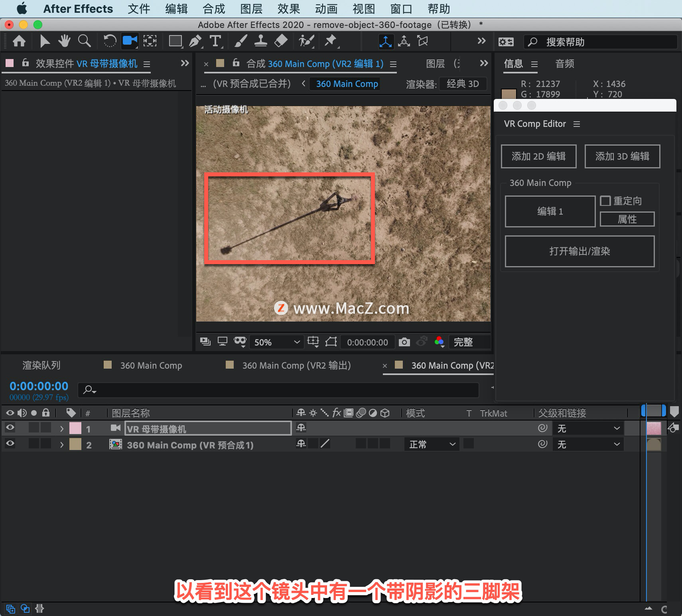Open the 50% magnification dropdown
682x616 pixels.
276,342
